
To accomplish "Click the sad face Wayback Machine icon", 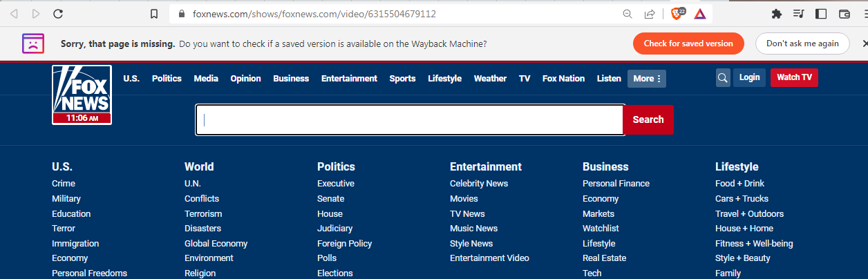I will point(32,44).
